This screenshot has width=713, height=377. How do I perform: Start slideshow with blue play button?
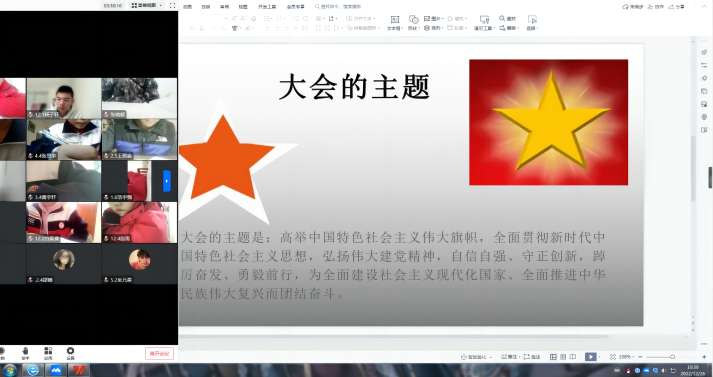tap(591, 357)
